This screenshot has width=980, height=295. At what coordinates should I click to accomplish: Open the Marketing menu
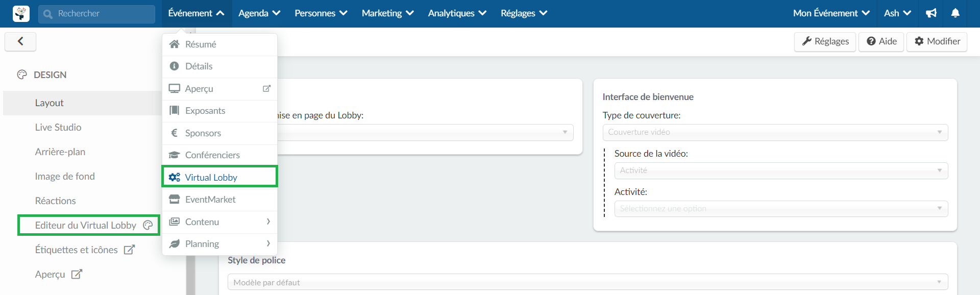coord(387,13)
